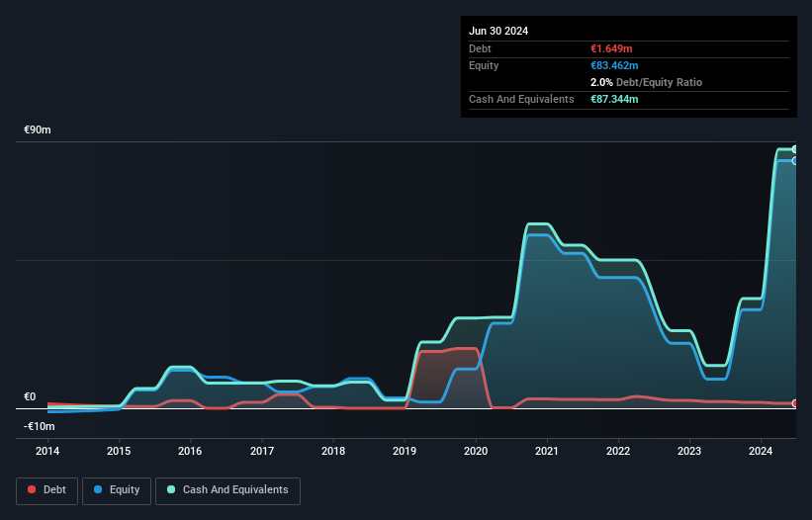Image resolution: width=812 pixels, height=520 pixels.
Task: Toggle Cash And Equivalents legend button
Action: [x=227, y=490]
